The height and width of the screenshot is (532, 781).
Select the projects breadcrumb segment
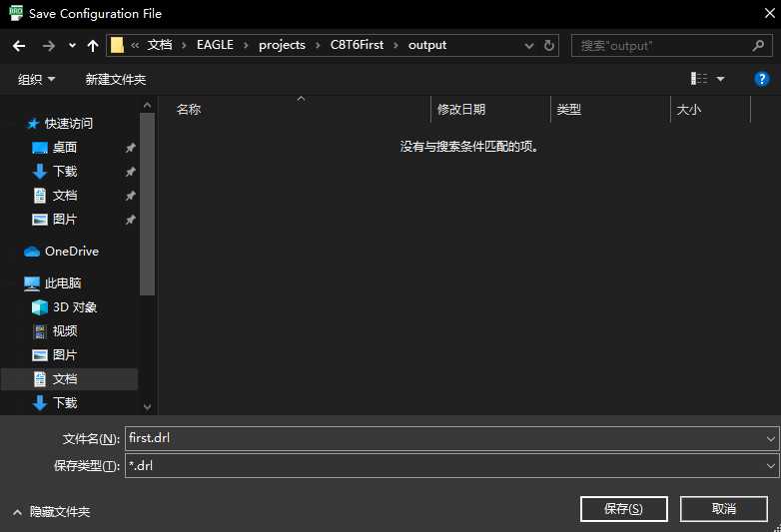tap(282, 45)
